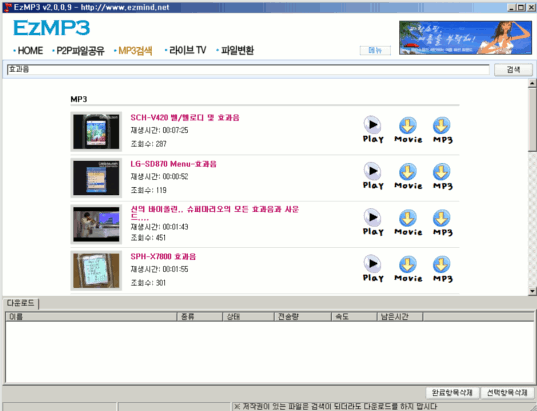Click 선택항목삭제 button
The height and width of the screenshot is (411, 537).
coord(507,392)
